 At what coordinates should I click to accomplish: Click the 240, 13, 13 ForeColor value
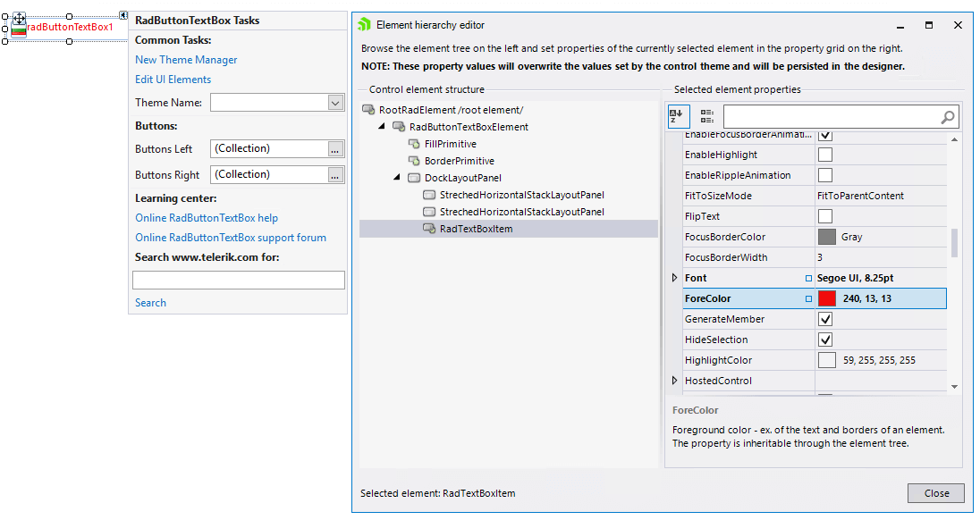coord(866,299)
